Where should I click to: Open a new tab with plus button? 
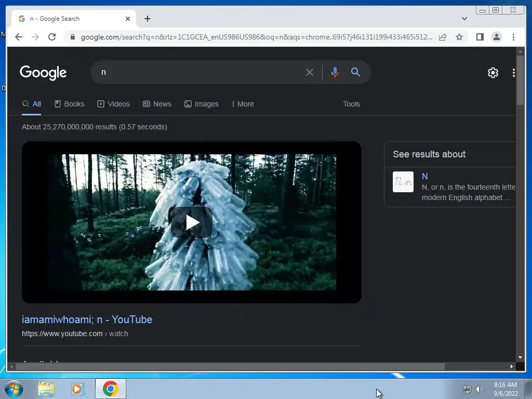[x=147, y=19]
